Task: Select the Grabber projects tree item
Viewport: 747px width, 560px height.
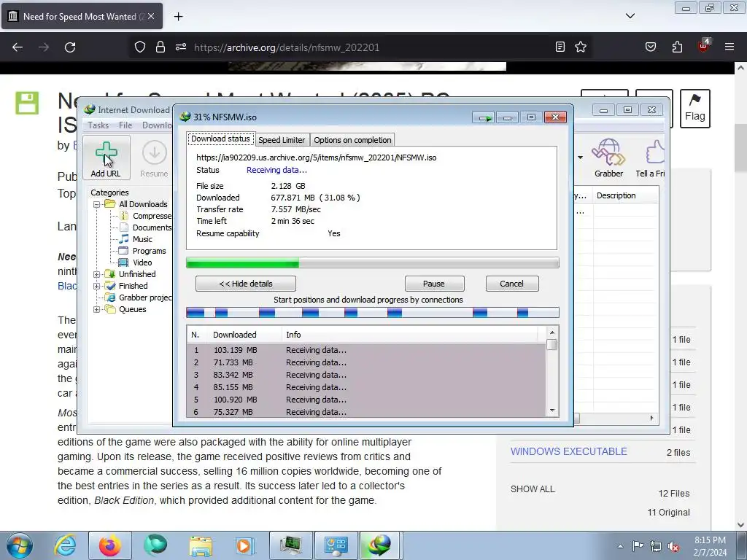Action: point(139,297)
